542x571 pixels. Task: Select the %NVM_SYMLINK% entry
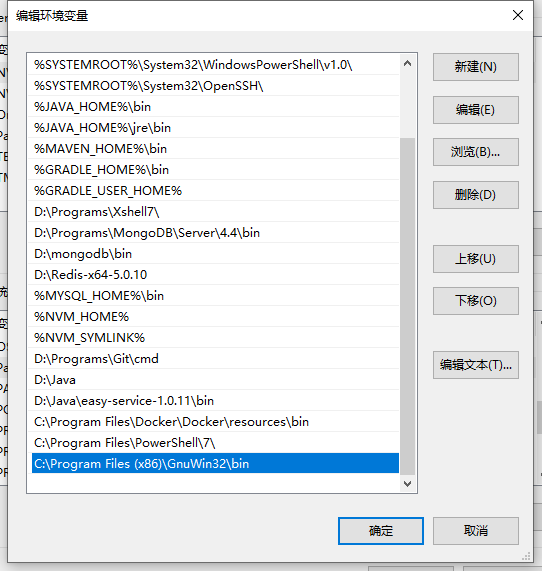click(214, 338)
